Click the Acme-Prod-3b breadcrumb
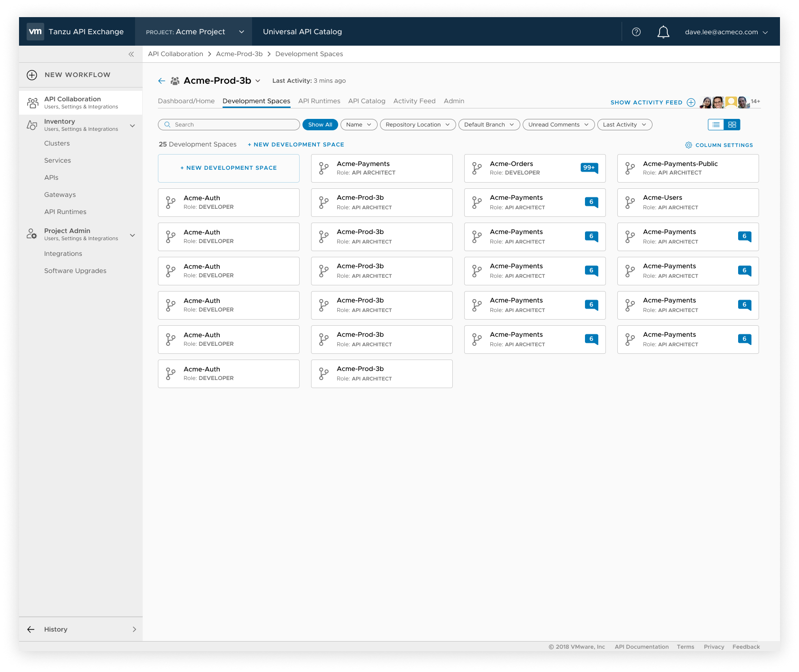 pyautogui.click(x=239, y=54)
